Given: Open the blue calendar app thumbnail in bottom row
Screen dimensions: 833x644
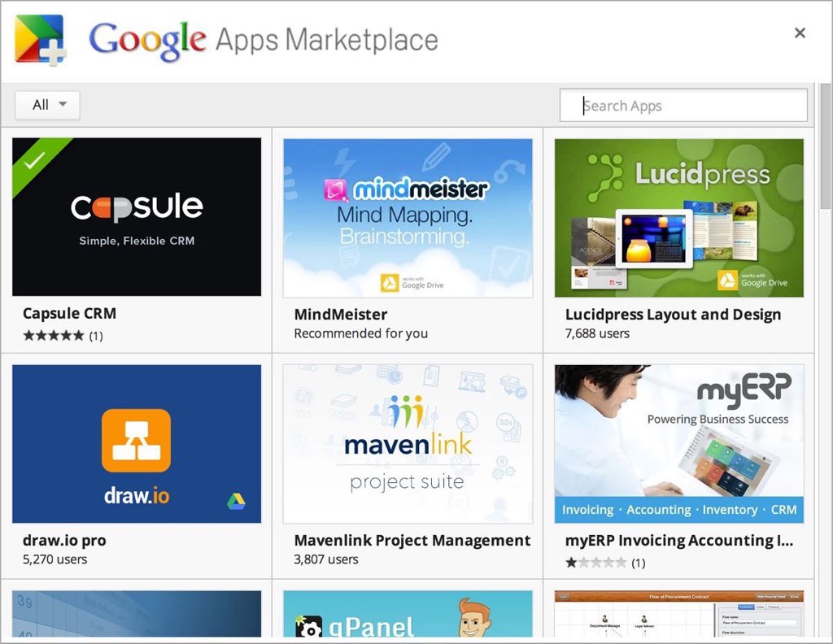Looking at the screenshot, I should pyautogui.click(x=137, y=614).
